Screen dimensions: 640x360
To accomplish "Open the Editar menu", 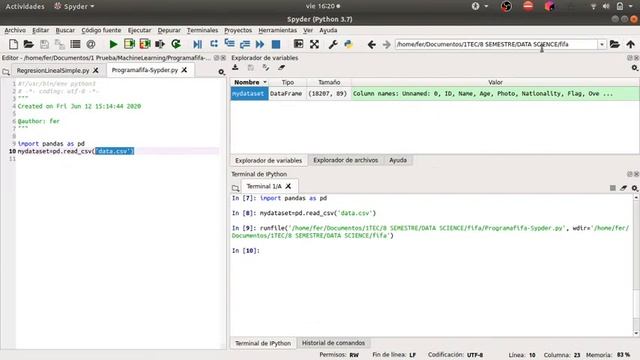I will click(40, 30).
